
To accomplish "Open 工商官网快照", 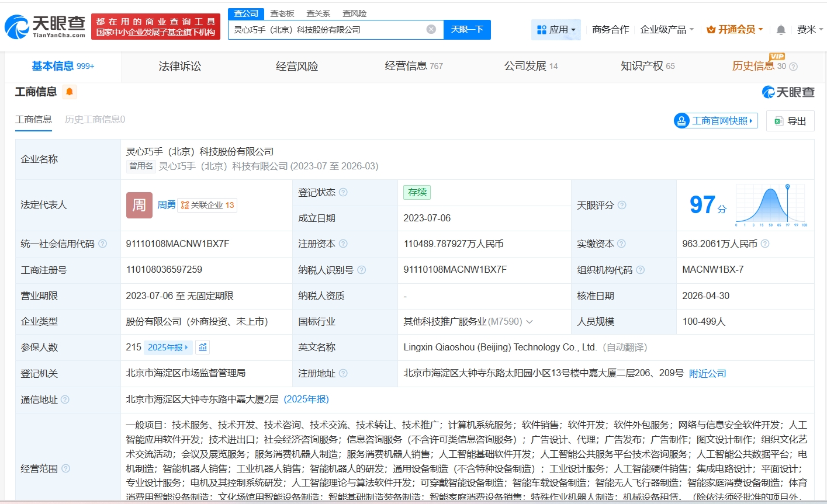I will click(x=716, y=121).
